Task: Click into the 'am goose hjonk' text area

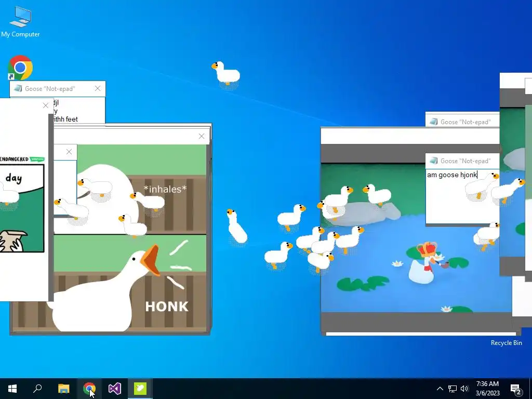Action: [462, 197]
